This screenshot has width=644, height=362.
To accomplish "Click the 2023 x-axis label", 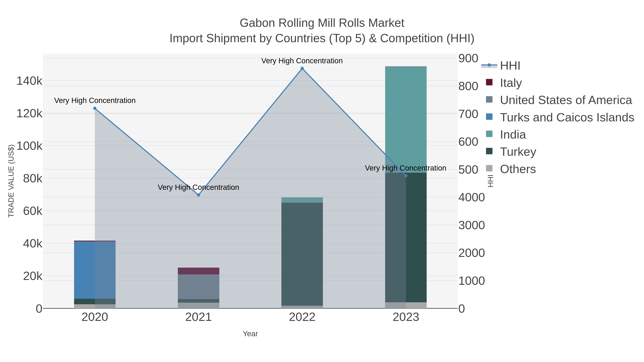I will tap(406, 317).
